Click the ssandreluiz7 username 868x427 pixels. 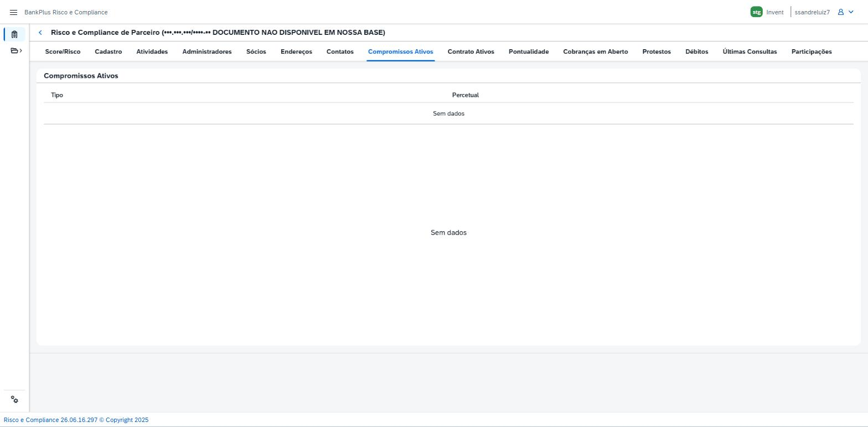pyautogui.click(x=812, y=12)
